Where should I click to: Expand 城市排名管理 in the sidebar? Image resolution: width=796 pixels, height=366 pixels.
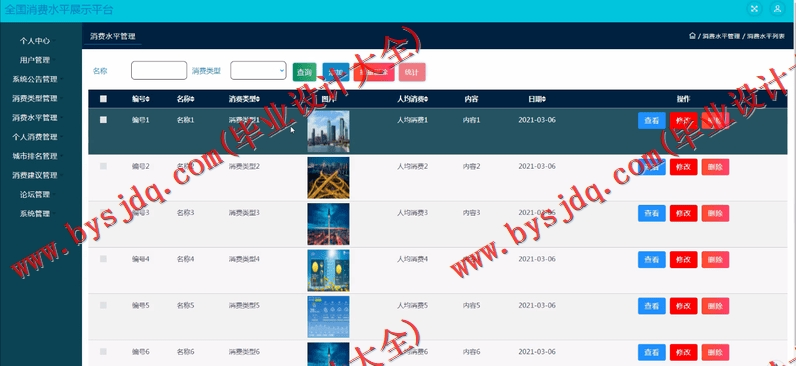[35, 156]
